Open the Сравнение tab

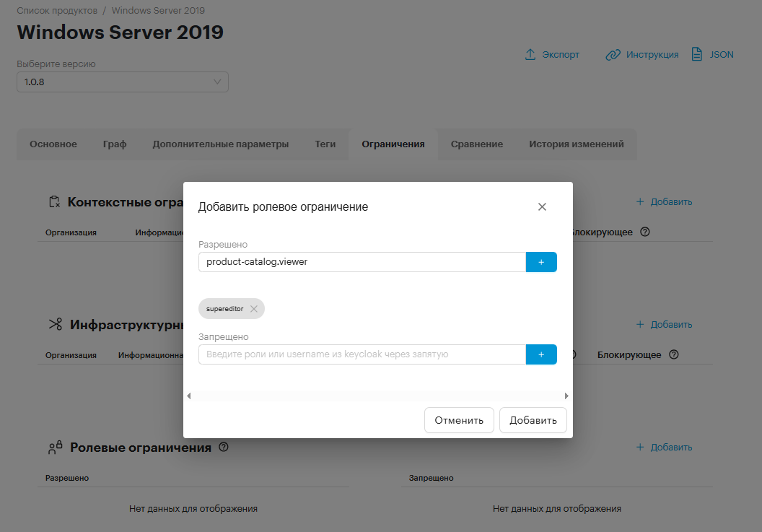pos(477,144)
